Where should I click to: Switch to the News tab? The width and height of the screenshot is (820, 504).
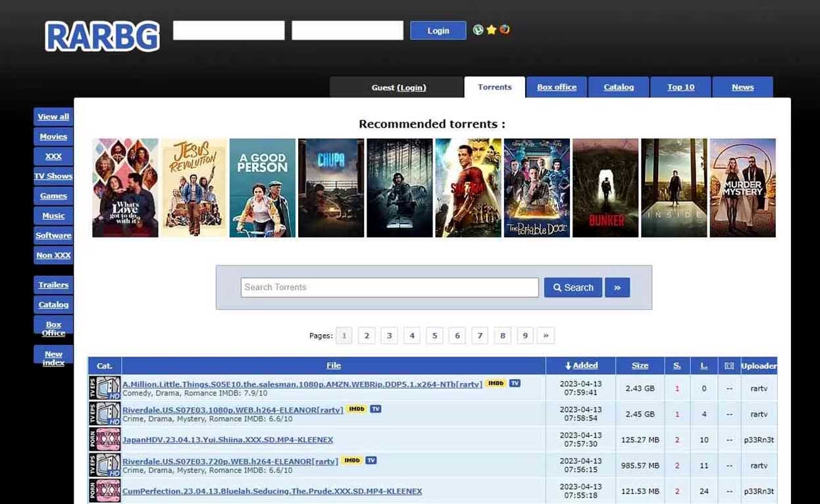tap(743, 87)
